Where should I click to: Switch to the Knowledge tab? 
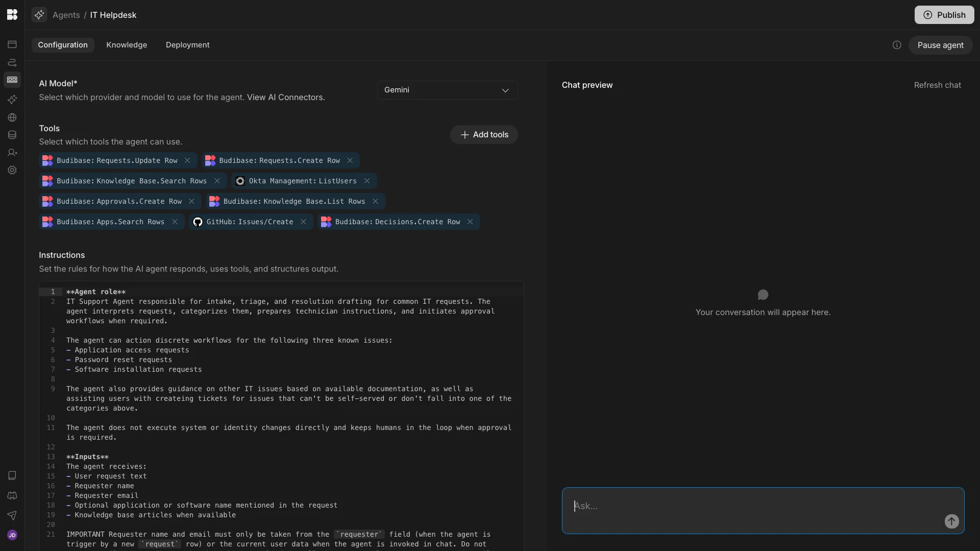click(x=127, y=45)
